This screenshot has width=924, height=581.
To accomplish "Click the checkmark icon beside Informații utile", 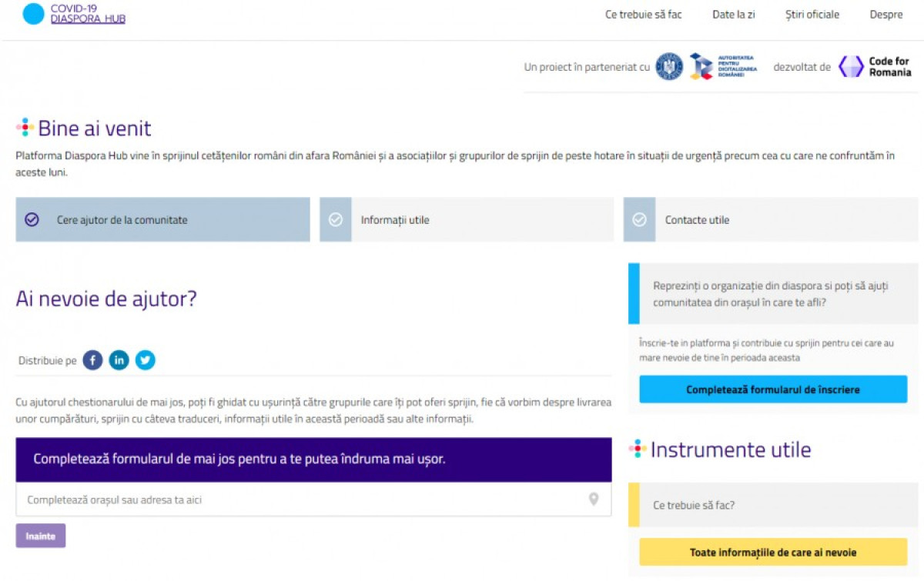I will click(336, 220).
